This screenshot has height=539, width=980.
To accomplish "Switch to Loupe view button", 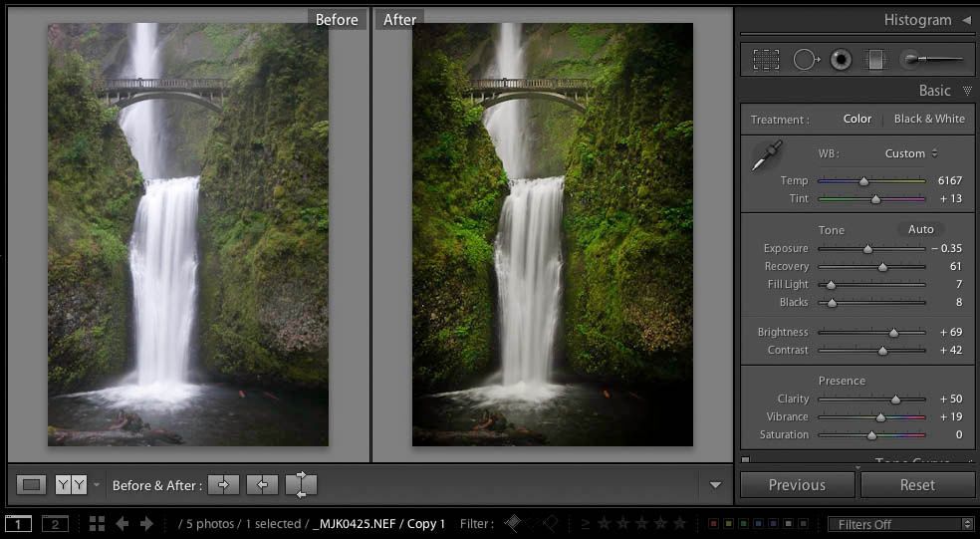I will 31,484.
